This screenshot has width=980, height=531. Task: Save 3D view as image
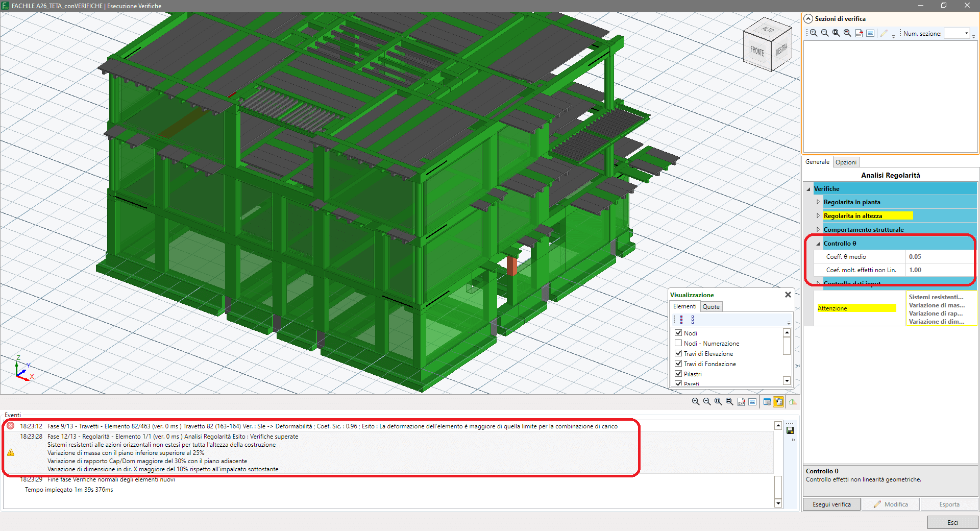(x=752, y=402)
